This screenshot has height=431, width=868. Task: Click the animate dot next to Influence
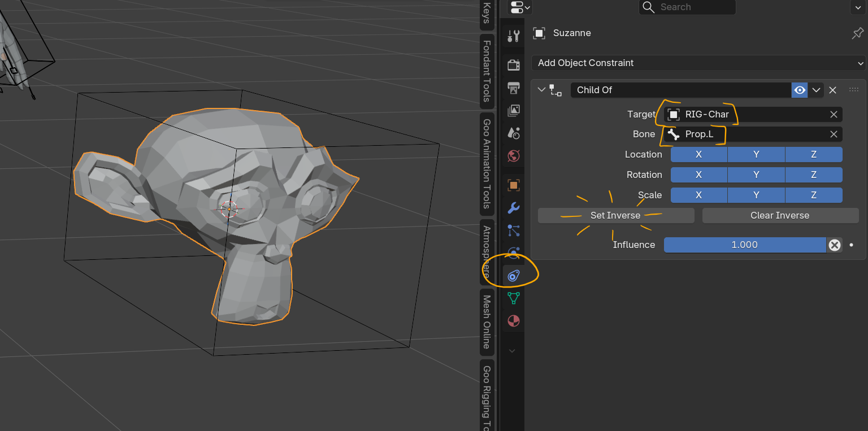point(852,245)
